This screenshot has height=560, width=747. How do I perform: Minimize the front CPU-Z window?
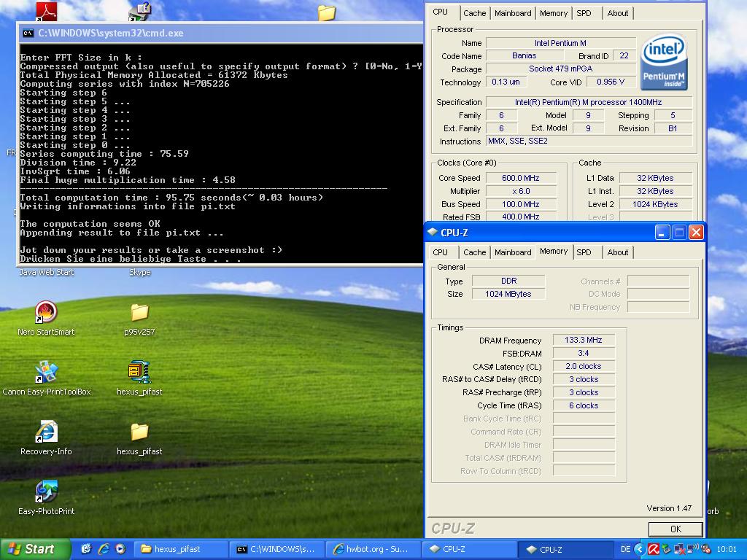coord(662,233)
